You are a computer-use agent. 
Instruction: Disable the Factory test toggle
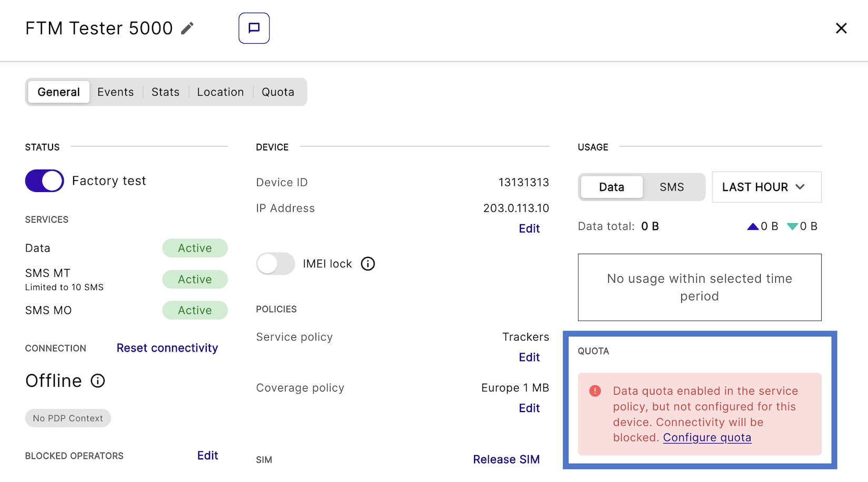(45, 181)
